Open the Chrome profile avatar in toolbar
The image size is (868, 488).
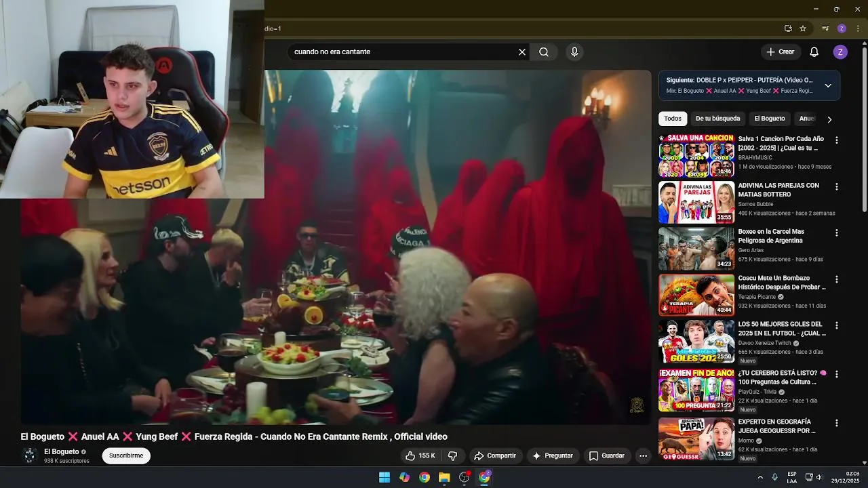point(842,28)
